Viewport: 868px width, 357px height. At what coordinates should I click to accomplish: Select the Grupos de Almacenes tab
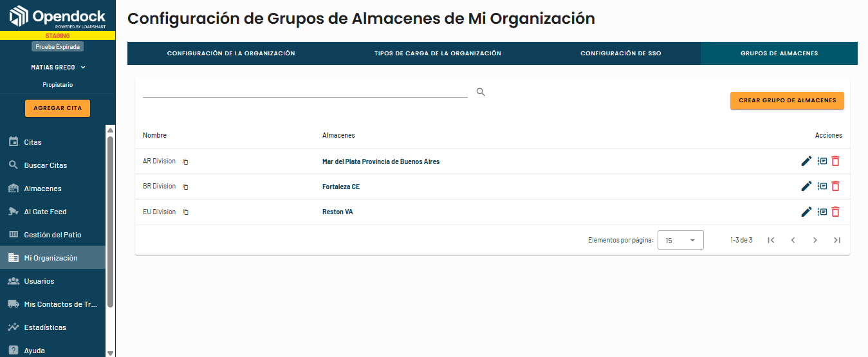(x=779, y=53)
